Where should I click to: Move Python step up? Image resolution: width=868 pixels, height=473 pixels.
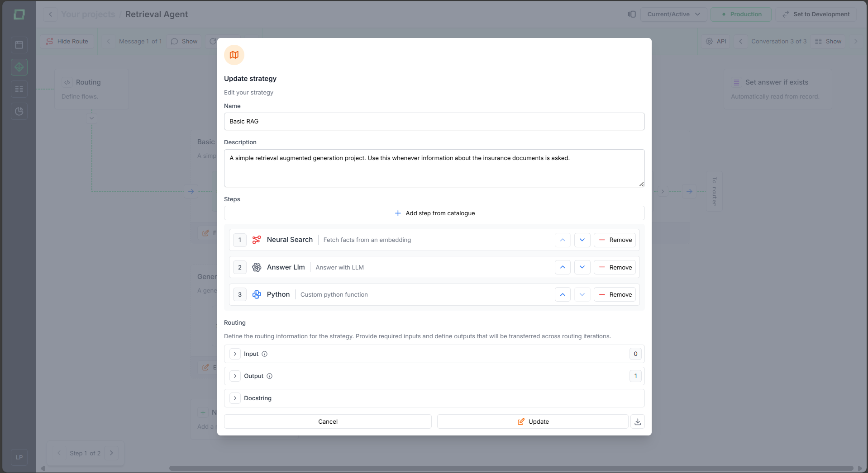[x=563, y=294]
